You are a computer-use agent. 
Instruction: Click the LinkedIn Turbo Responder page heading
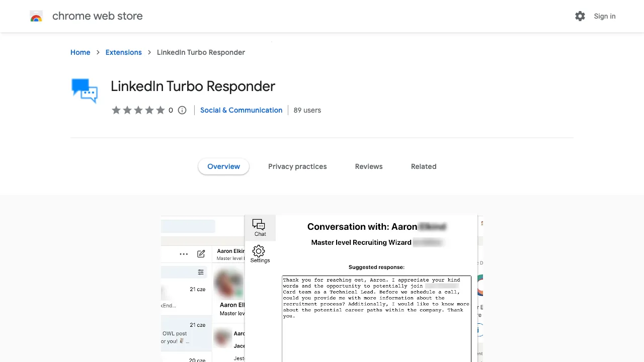coord(193,86)
